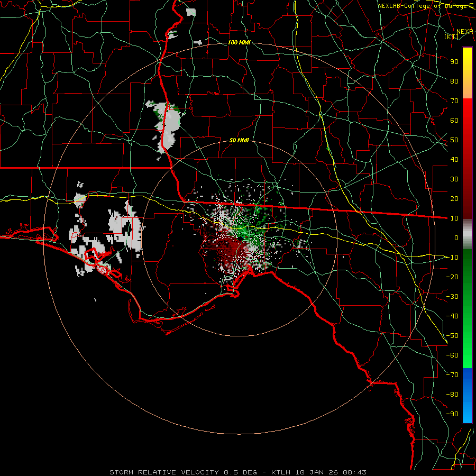Click the 20 value on velocity scale
The height and width of the screenshot is (476, 476).
(x=454, y=198)
